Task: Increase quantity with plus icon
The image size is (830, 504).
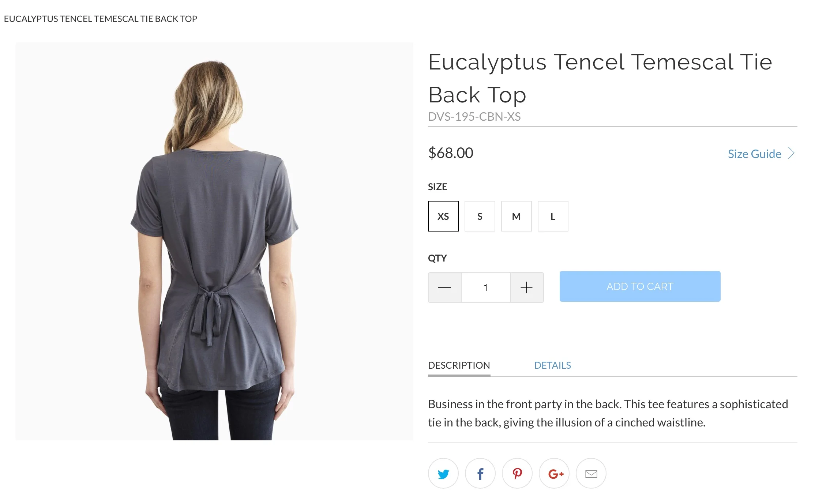Action: point(527,287)
